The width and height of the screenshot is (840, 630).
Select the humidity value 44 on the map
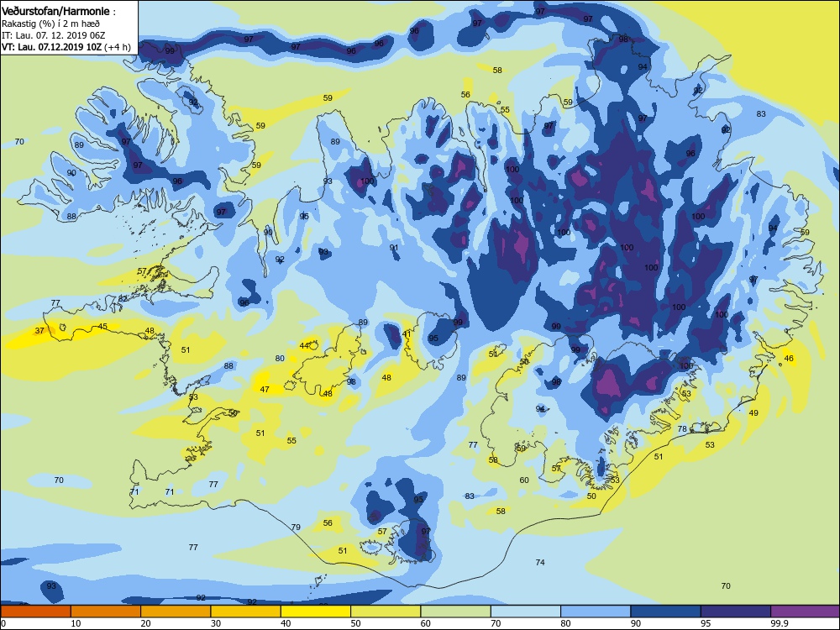[x=304, y=345]
